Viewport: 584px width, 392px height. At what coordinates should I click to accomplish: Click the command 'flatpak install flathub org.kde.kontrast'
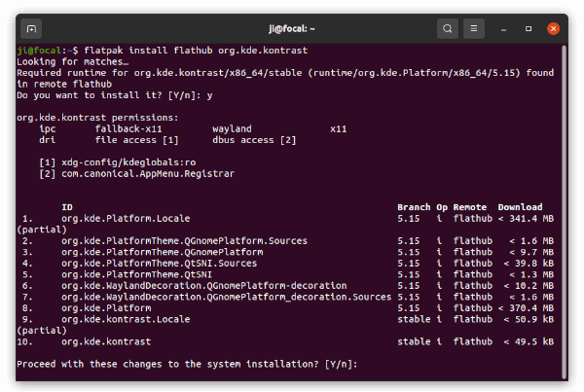(196, 51)
